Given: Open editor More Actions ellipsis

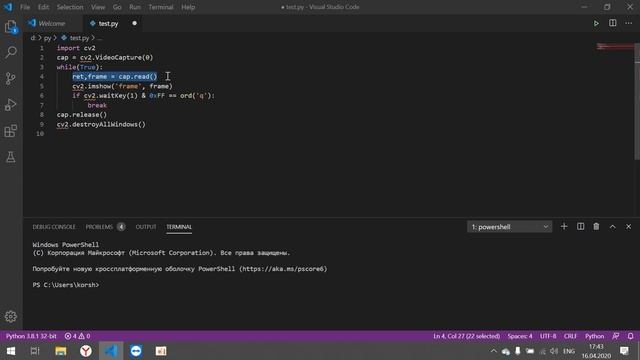Looking at the screenshot, I should tap(629, 23).
